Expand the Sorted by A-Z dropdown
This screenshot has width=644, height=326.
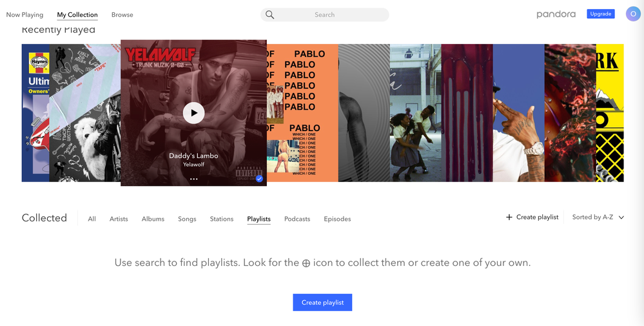[598, 217]
